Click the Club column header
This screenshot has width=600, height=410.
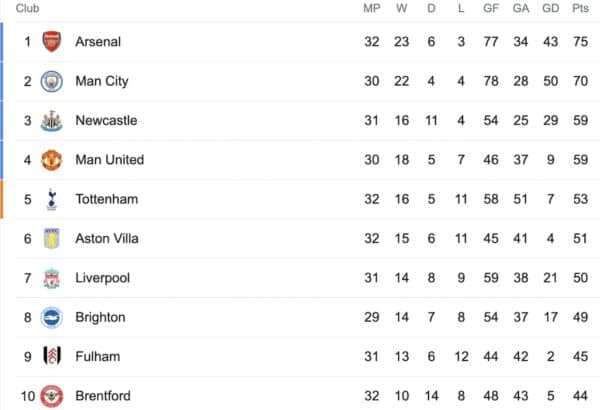pyautogui.click(x=28, y=8)
